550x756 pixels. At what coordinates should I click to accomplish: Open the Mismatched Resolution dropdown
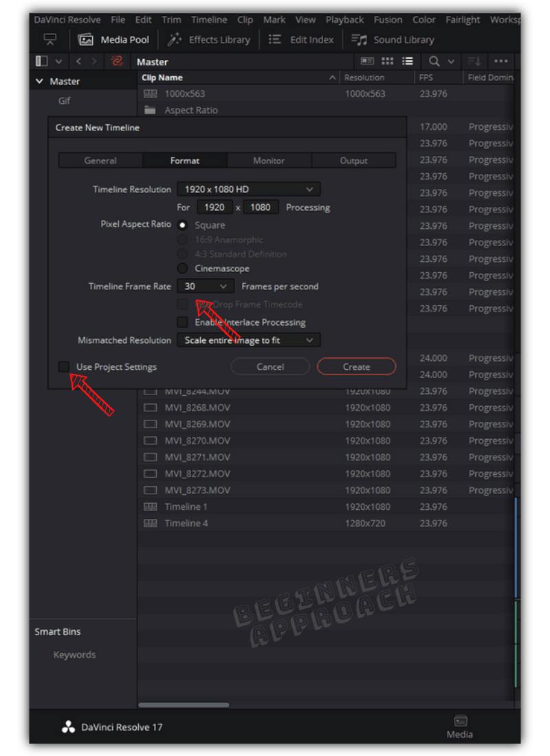248,340
